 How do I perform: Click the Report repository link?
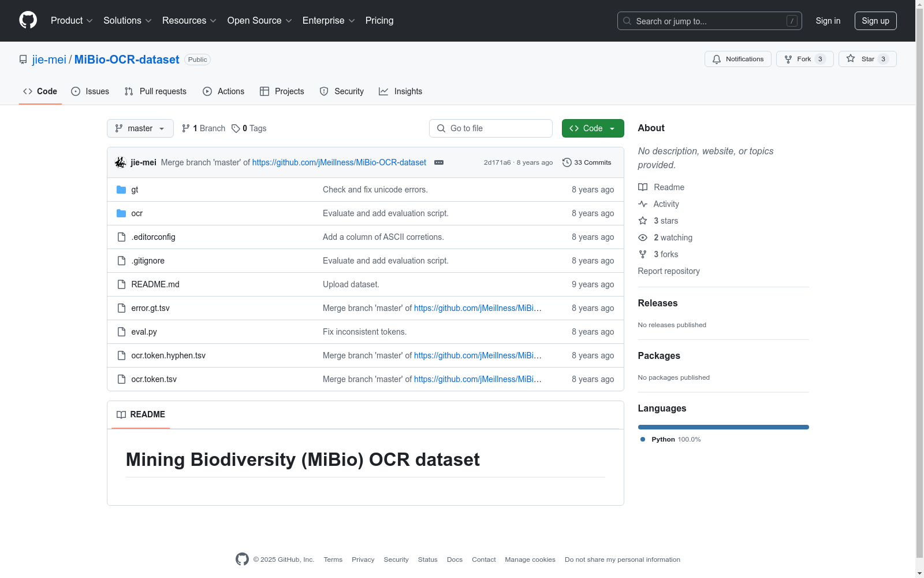coord(669,271)
